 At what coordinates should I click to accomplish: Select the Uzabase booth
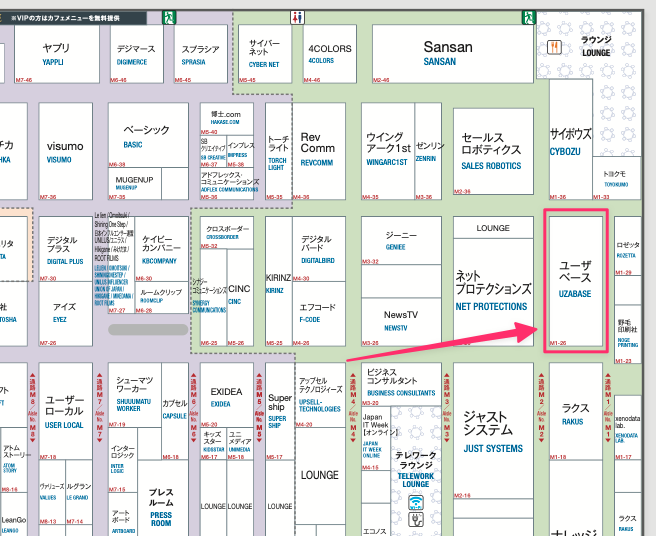pos(576,281)
